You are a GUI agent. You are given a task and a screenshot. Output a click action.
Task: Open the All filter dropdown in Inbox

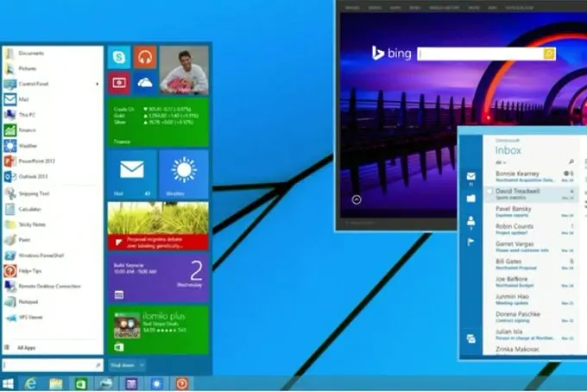[x=501, y=162]
